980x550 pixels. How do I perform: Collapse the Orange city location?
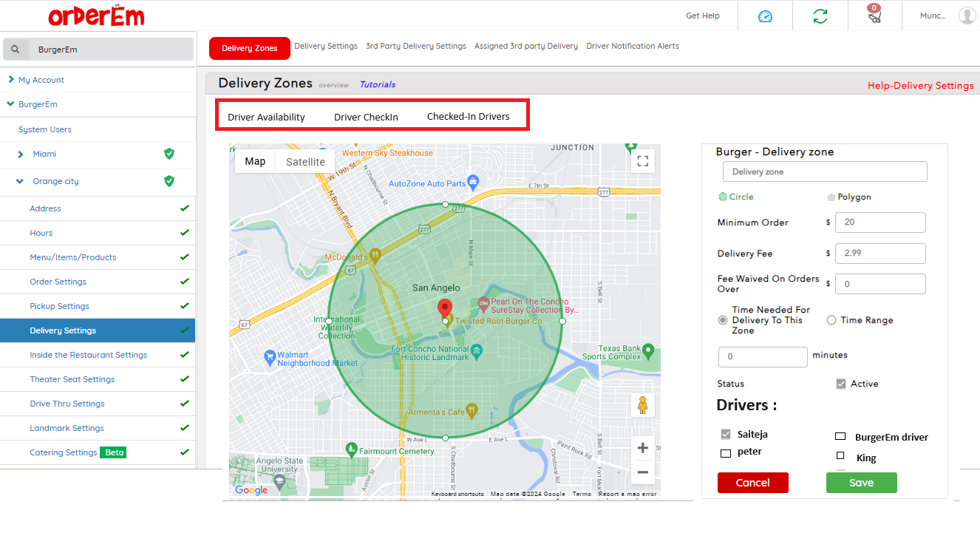[x=21, y=181]
